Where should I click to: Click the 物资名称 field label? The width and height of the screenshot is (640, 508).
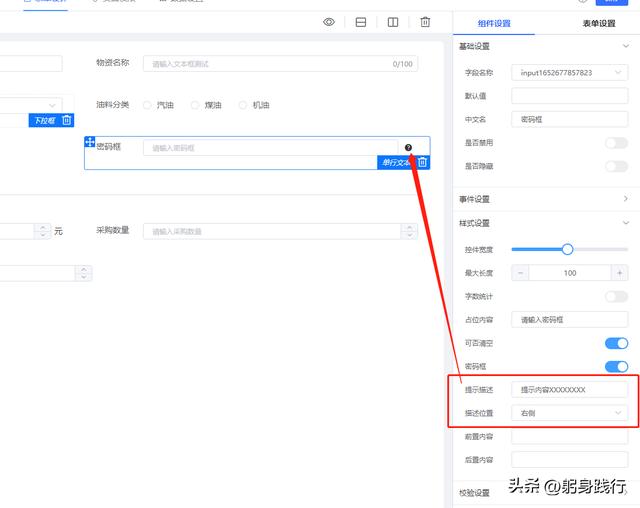click(113, 62)
